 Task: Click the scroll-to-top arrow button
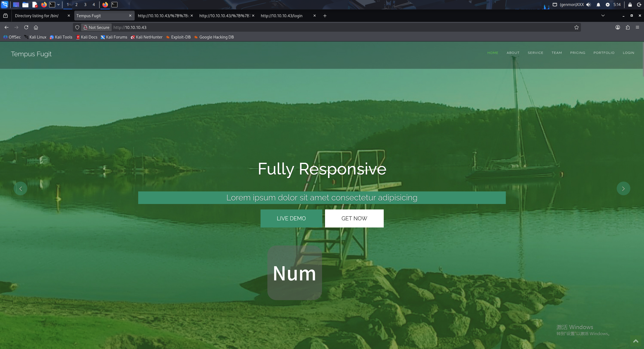tap(636, 341)
